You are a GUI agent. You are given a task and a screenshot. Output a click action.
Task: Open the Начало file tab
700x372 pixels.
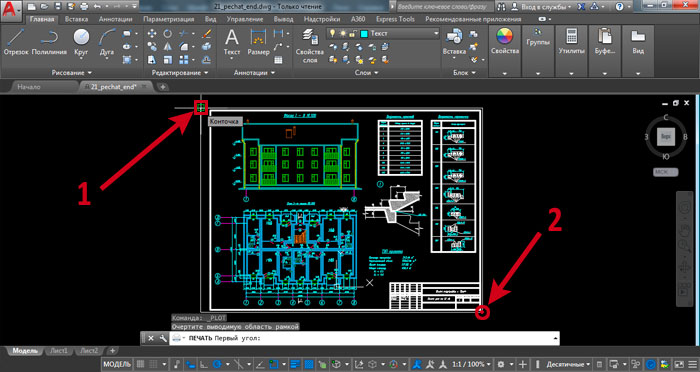point(29,87)
